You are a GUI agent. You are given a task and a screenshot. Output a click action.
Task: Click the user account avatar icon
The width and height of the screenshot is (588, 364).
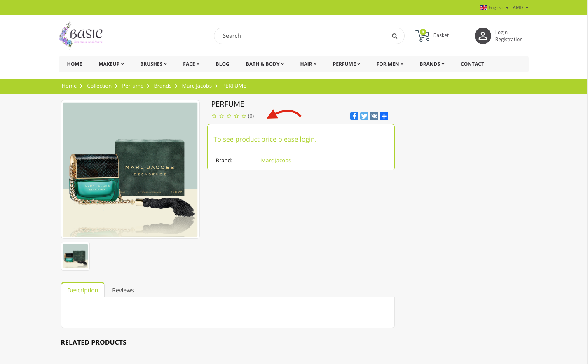[x=483, y=36]
